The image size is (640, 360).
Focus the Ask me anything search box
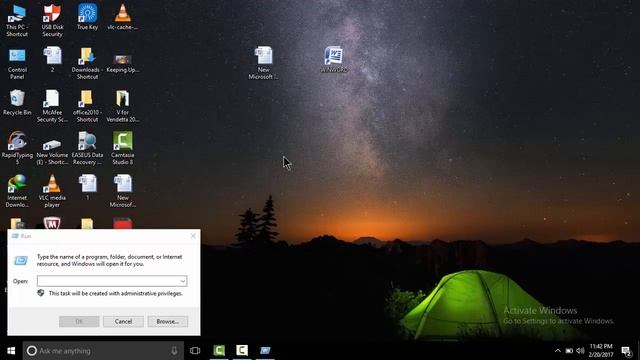coord(103,351)
